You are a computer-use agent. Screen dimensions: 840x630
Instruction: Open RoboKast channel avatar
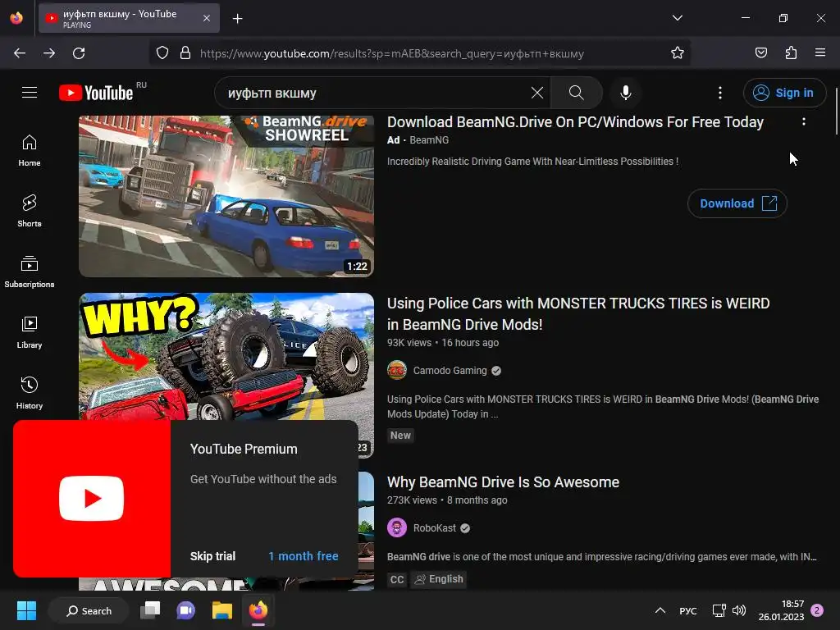tap(397, 528)
